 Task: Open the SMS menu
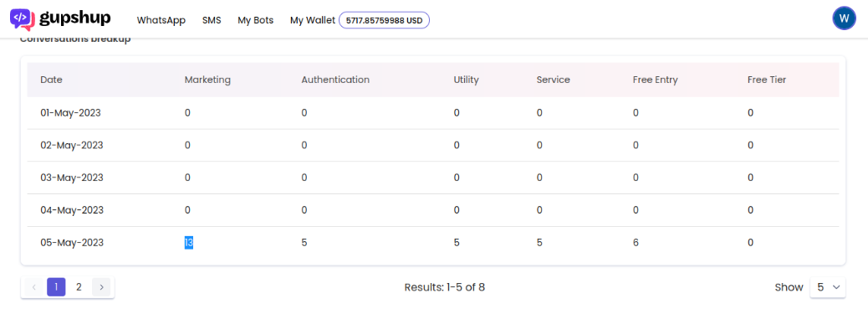[x=212, y=21]
